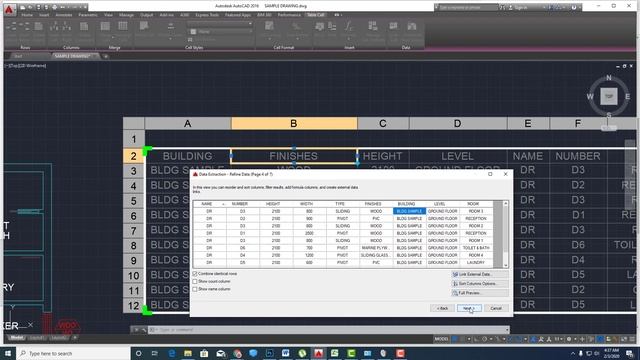Select the TOILET & BATH cell in dialog
Viewport: 640px width, 360px height.
[476, 248]
